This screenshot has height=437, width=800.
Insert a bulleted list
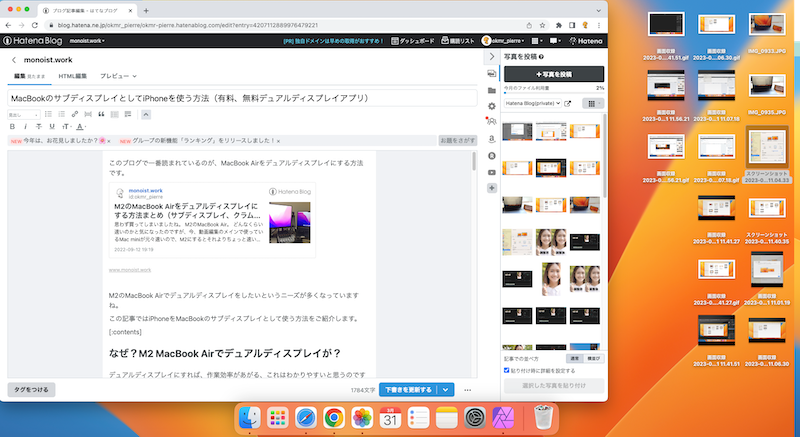[48, 114]
